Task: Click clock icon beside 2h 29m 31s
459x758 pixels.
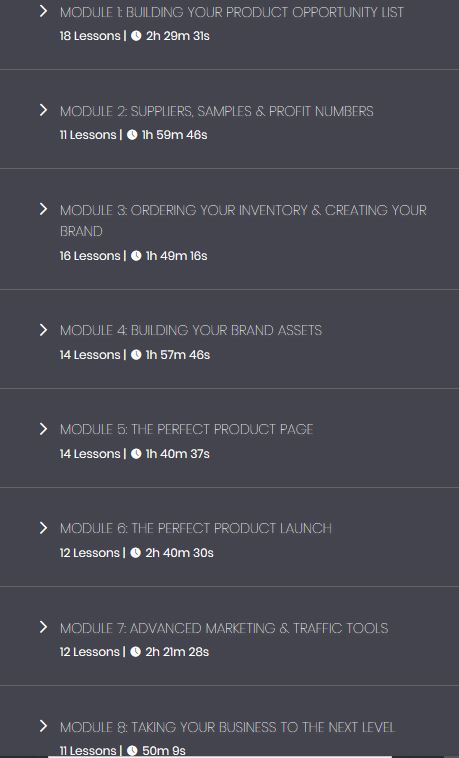Action: point(136,36)
